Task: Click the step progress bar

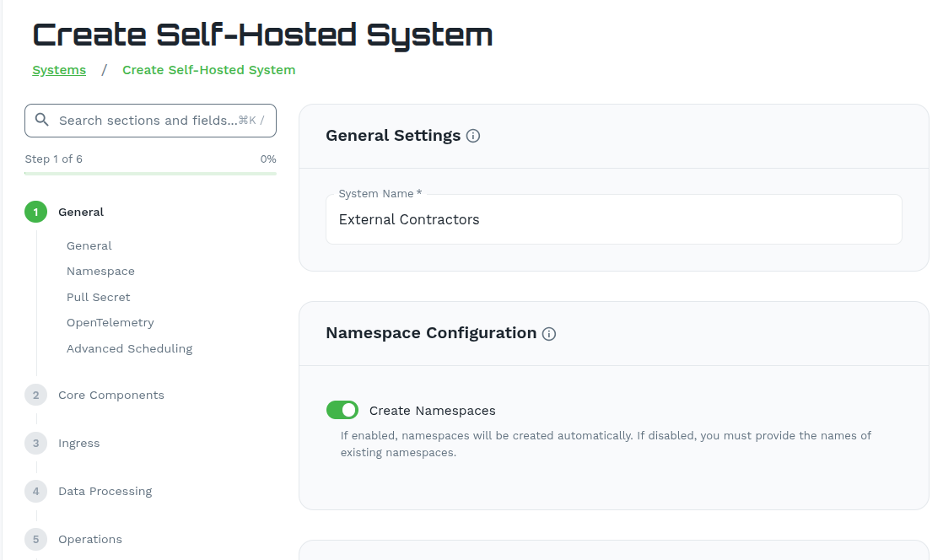Action: (150, 174)
